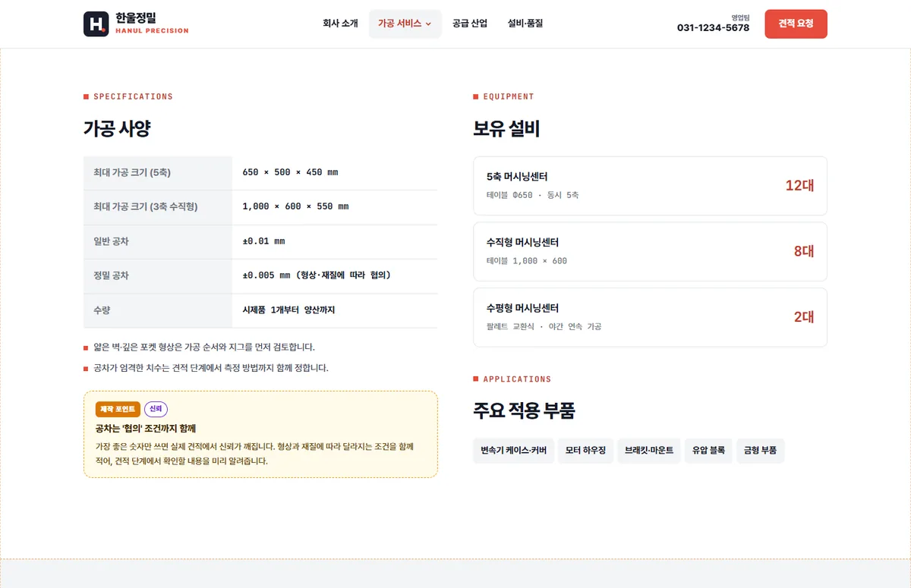Expand the 가공 서비스 dropdown menu
The height and width of the screenshot is (588, 911).
point(405,24)
